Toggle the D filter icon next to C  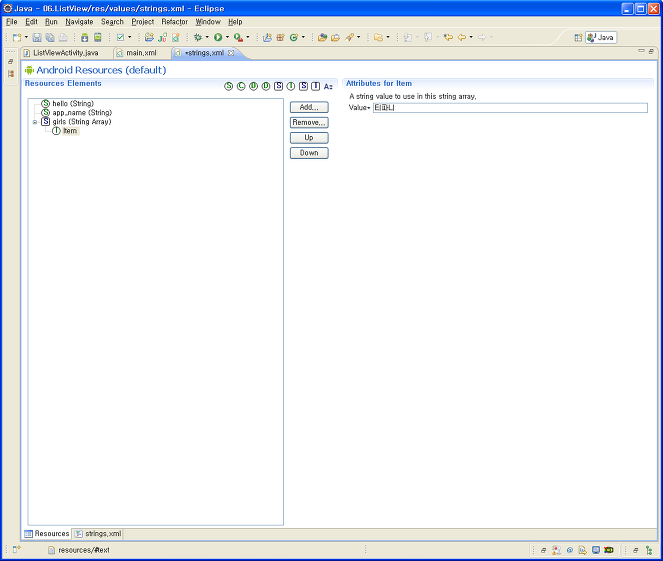tap(253, 86)
